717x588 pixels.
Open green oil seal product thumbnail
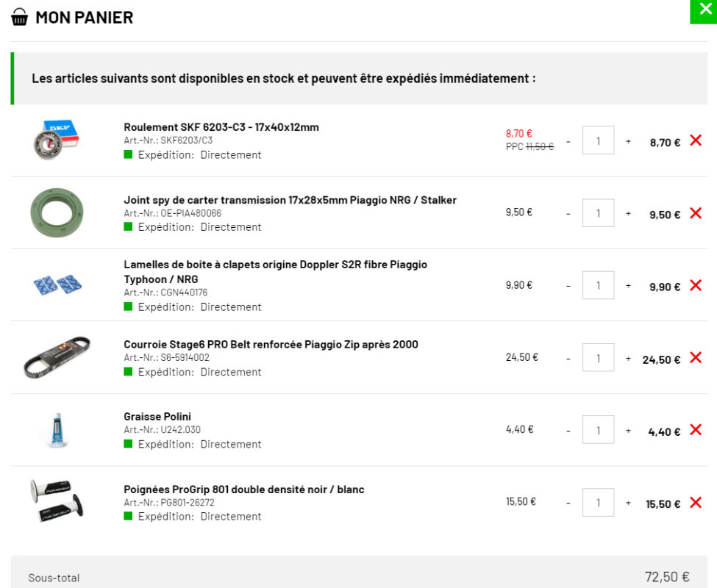(57, 213)
